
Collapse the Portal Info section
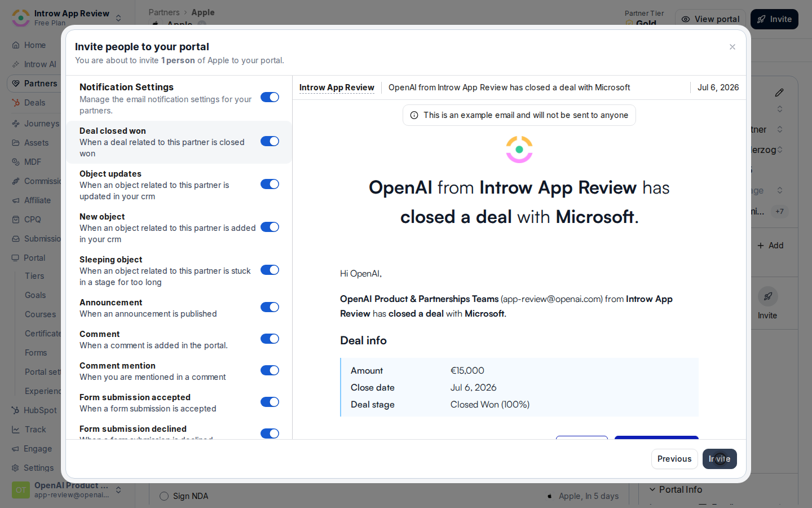coord(652,489)
